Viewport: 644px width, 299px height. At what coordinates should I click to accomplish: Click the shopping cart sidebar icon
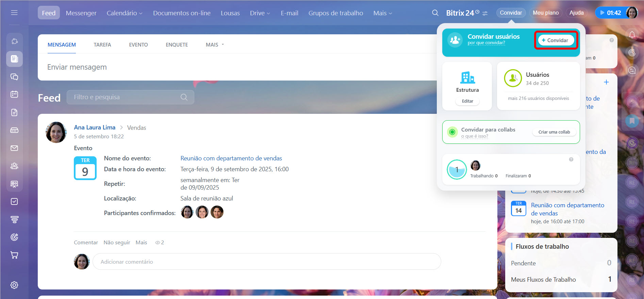coord(14,255)
